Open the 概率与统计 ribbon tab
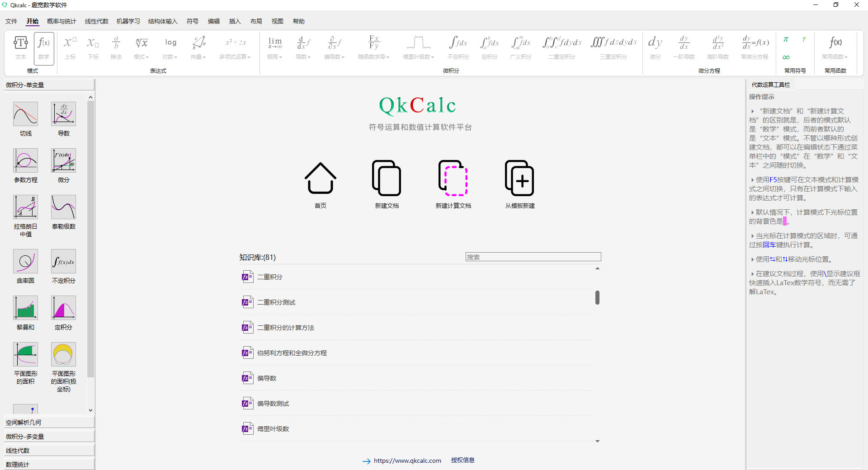Image resolution: width=868 pixels, height=470 pixels. [x=61, y=21]
